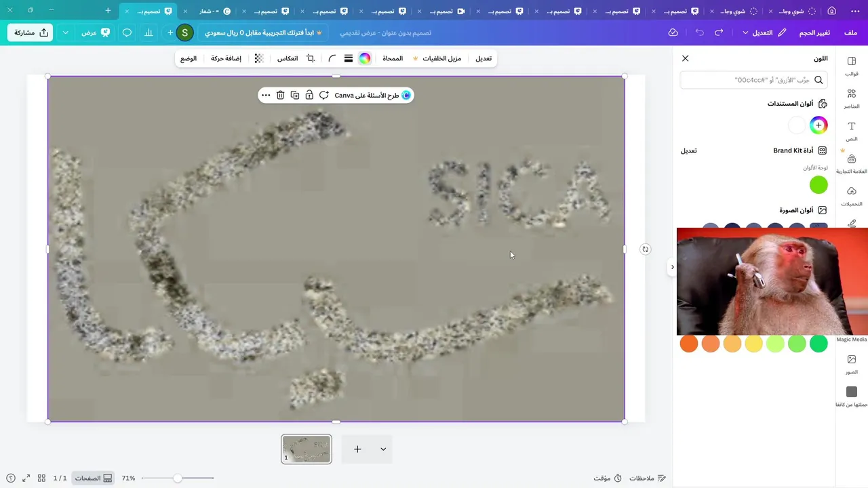Open the حملتها من كانفا sidebar item
Image resolution: width=868 pixels, height=488 pixels.
point(852,397)
